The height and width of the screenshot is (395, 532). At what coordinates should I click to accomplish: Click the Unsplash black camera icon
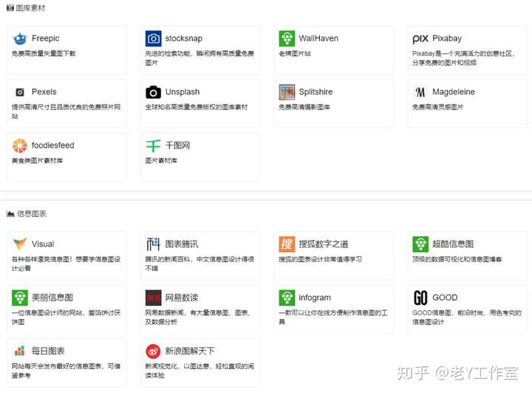pos(154,92)
